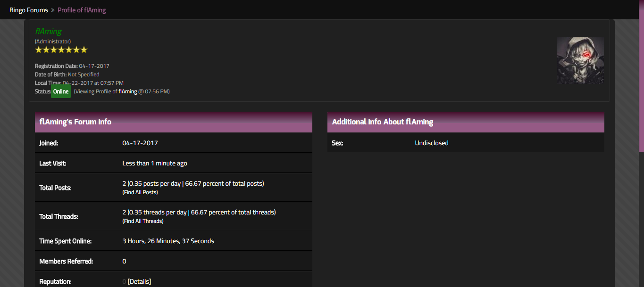View reputation [Details] link
The height and width of the screenshot is (287, 644).
(139, 281)
